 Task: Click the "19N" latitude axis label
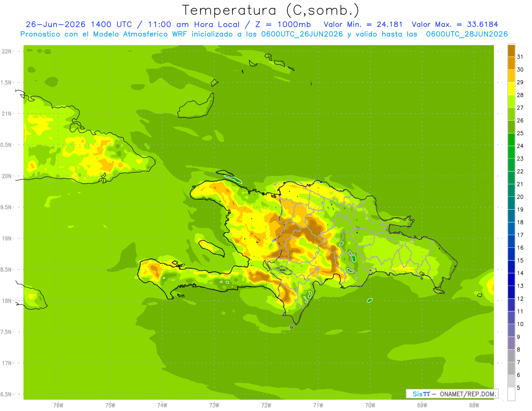(7, 239)
